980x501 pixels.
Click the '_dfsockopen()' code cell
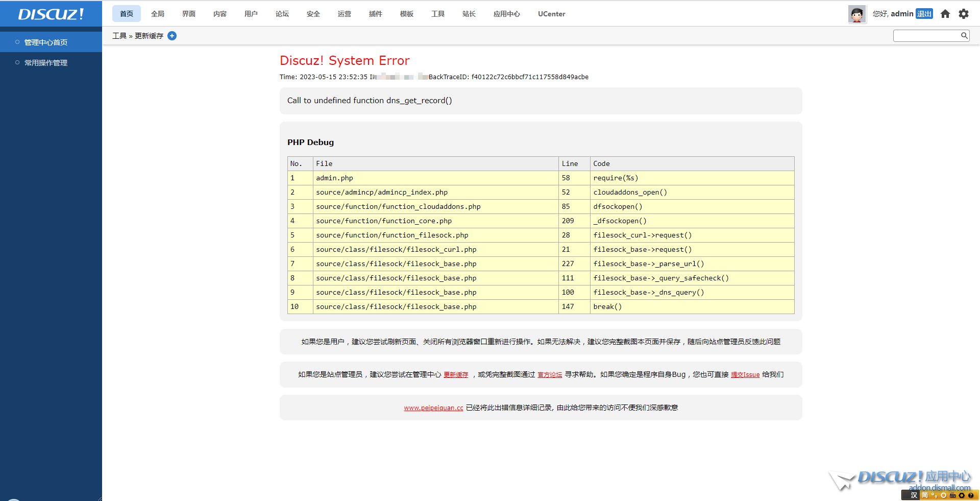coord(692,221)
